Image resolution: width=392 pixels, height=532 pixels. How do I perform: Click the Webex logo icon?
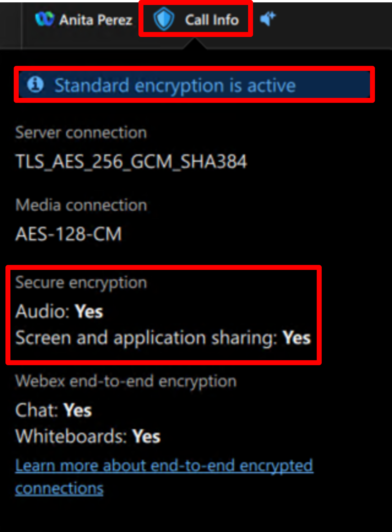pyautogui.click(x=44, y=19)
